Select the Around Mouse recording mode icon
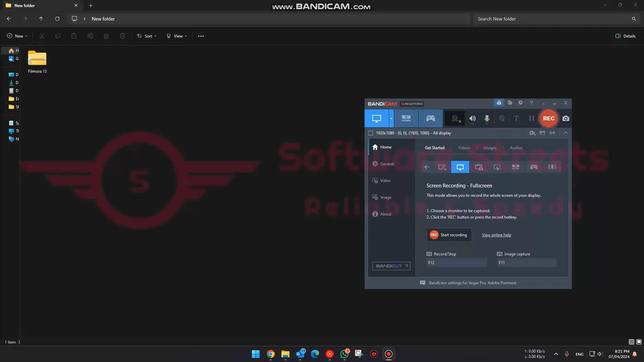Viewport: 644px width, 362px height. 497,167
